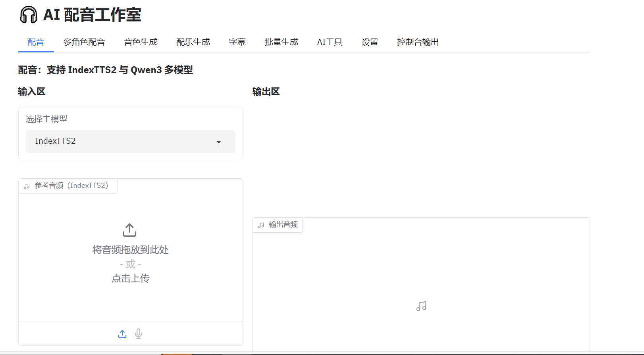The height and width of the screenshot is (355, 644).
Task: Open the 设置 tab
Action: (370, 42)
